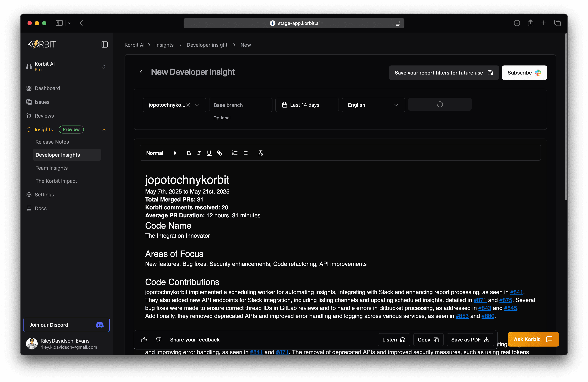The width and height of the screenshot is (588, 382).
Task: Open Normal text style dropdown
Action: pyautogui.click(x=161, y=153)
